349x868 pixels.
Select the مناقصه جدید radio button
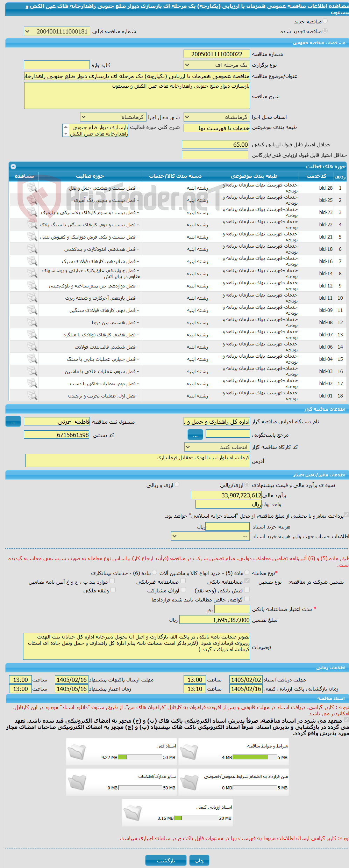tap(325, 21)
